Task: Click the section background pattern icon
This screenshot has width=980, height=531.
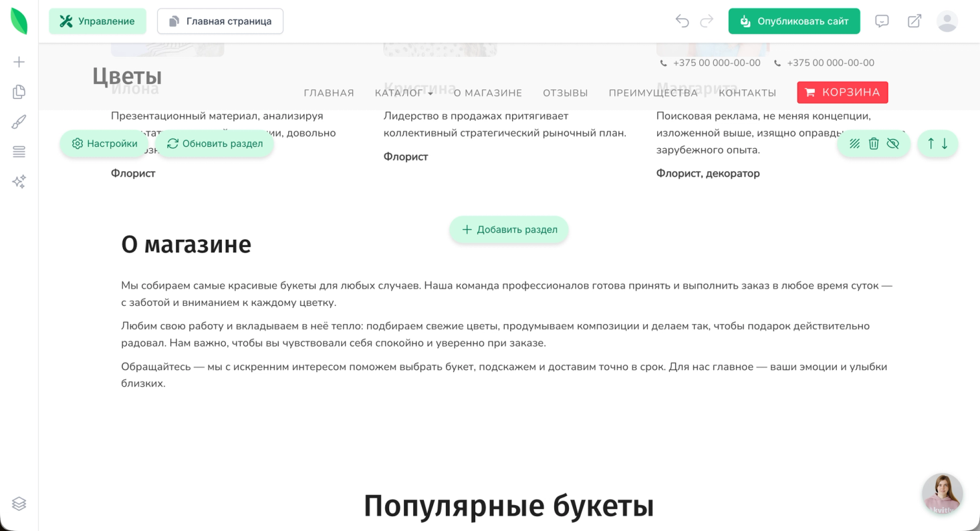Action: (x=854, y=144)
